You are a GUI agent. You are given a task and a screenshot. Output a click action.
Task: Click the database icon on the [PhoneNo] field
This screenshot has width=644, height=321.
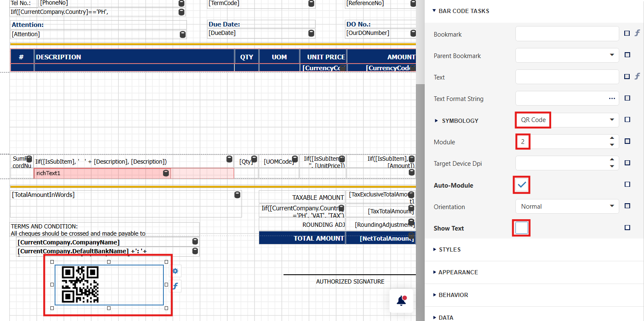click(181, 3)
